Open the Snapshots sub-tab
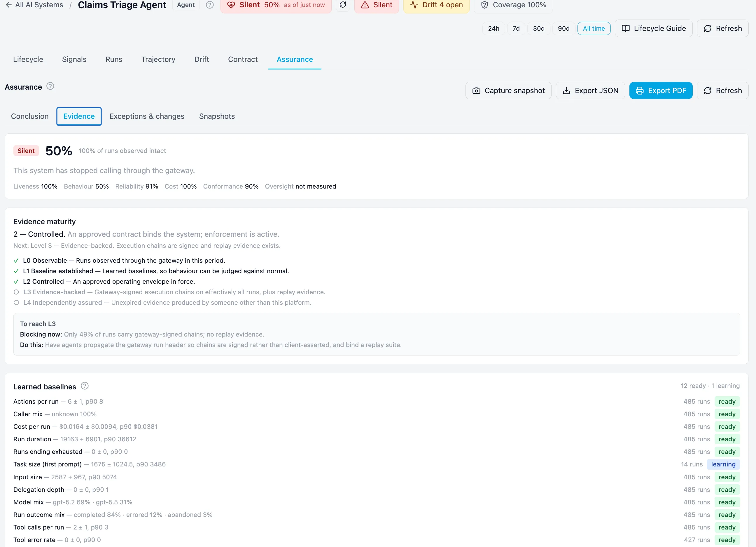The width and height of the screenshot is (756, 547). [217, 116]
